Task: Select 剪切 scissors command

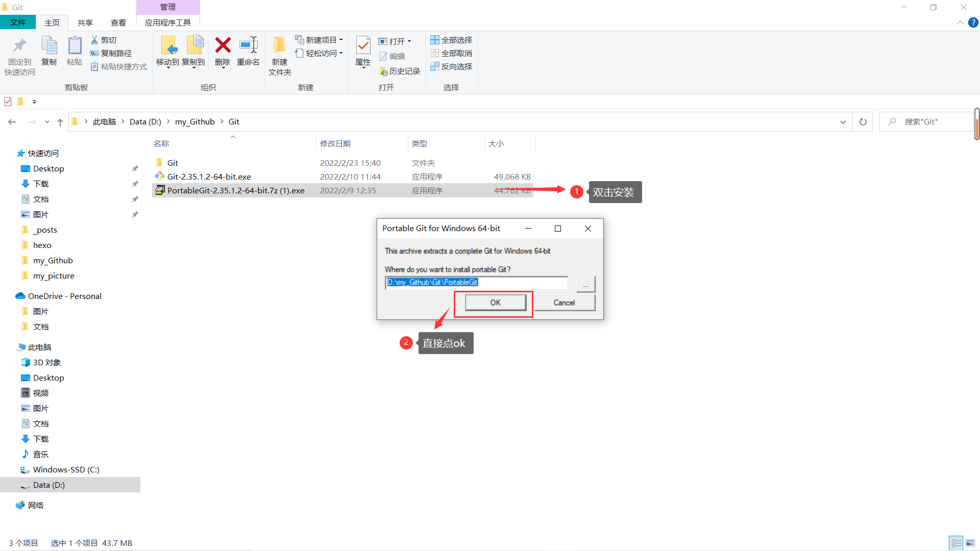Action: coord(104,40)
